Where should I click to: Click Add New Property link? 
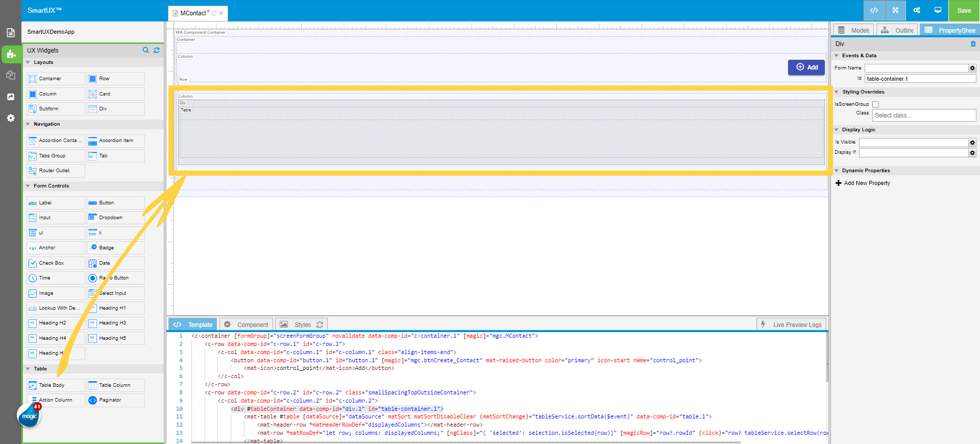[867, 183]
